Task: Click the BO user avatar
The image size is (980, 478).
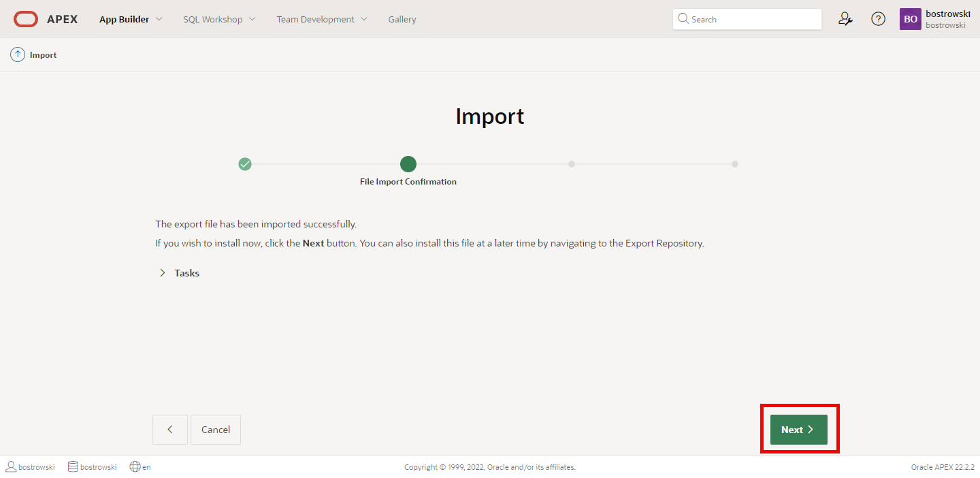Action: 910,19
